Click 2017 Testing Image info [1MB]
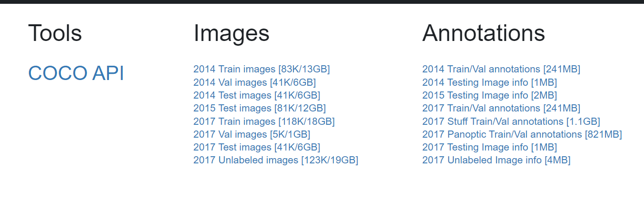 point(489,147)
